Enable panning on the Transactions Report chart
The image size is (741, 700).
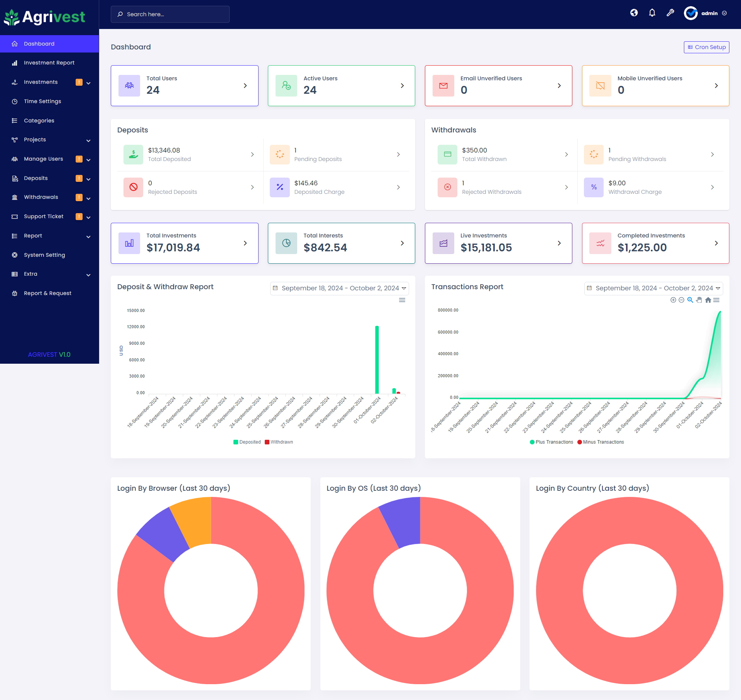[699, 300]
